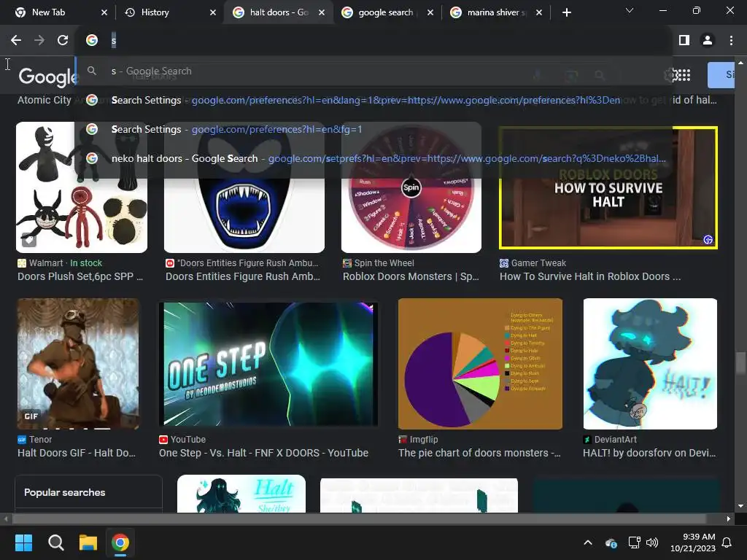
Task: Open File Explorer from the taskbar
Action: pyautogui.click(x=88, y=542)
